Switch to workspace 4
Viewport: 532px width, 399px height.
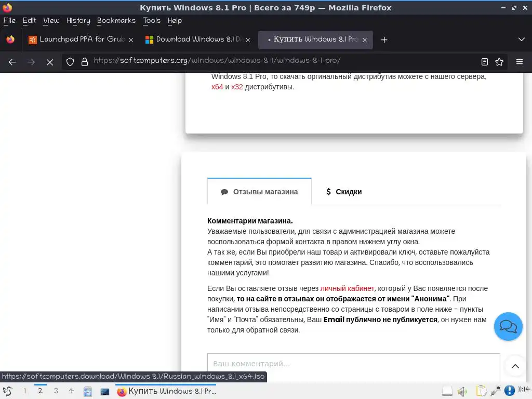click(x=71, y=391)
